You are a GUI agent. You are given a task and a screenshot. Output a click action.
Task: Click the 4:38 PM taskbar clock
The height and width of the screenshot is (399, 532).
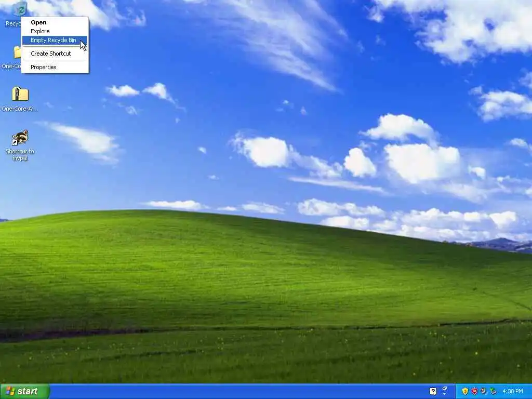point(513,392)
